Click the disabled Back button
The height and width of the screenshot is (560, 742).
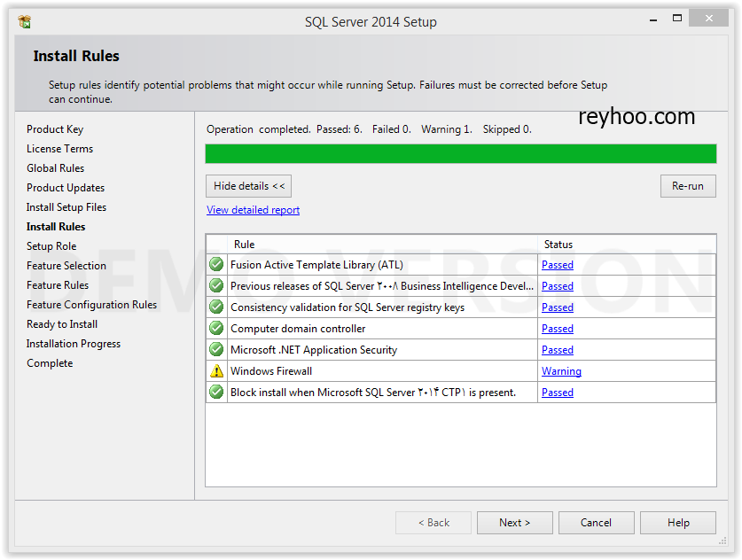click(x=433, y=523)
